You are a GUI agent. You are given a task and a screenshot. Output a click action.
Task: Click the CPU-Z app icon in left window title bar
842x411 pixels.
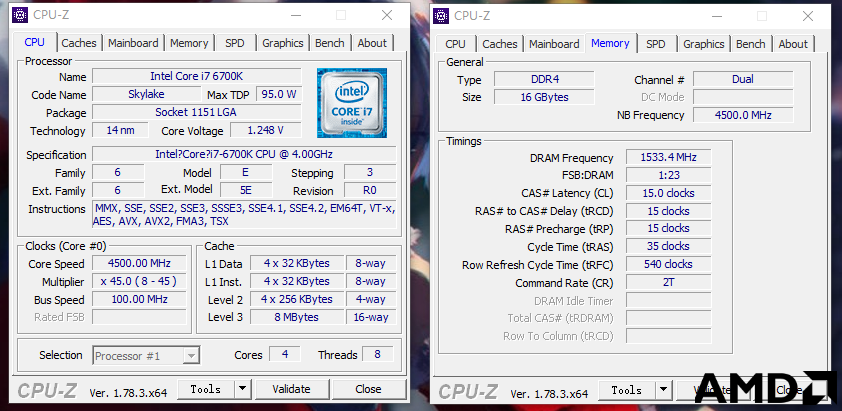point(20,15)
